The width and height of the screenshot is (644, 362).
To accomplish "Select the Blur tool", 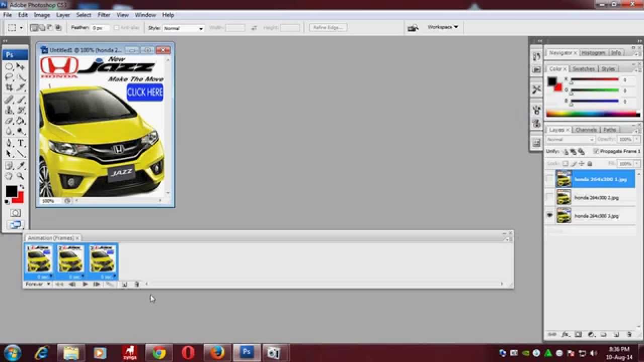I will pos(9,131).
